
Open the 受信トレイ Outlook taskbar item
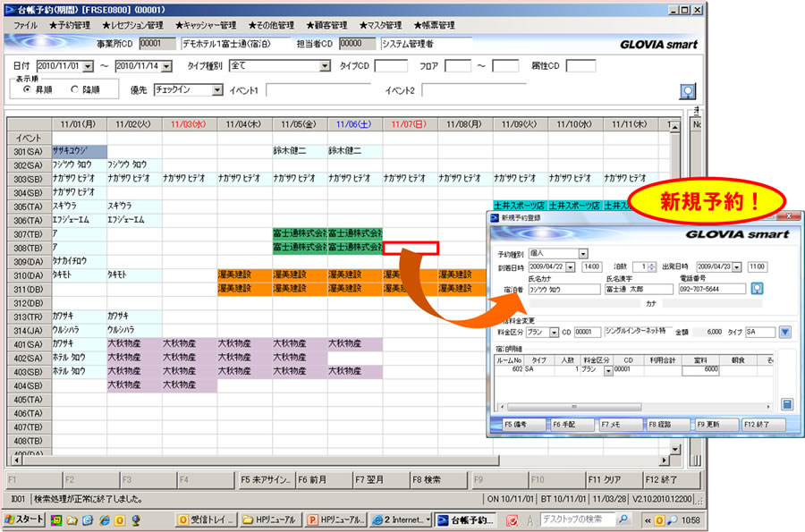coord(207,519)
